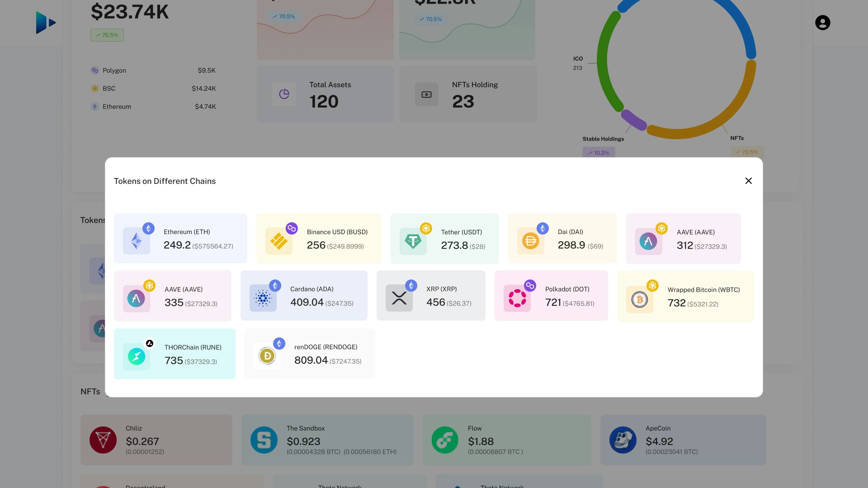Image resolution: width=868 pixels, height=488 pixels.
Task: Click the renDOGE token icon
Action: click(267, 356)
